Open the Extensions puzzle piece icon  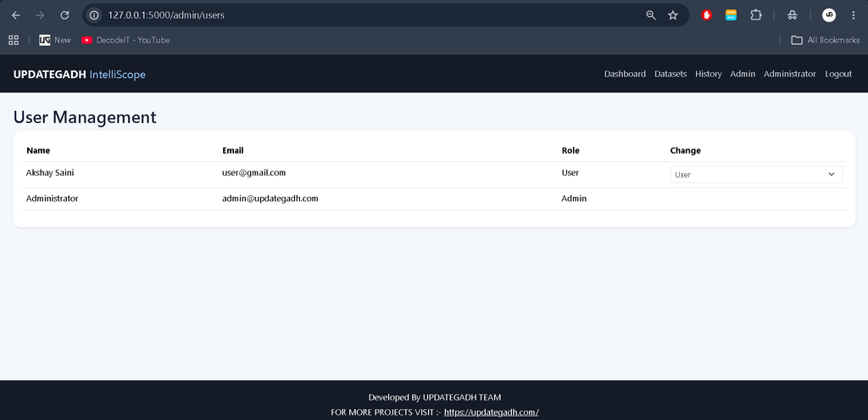tap(756, 15)
